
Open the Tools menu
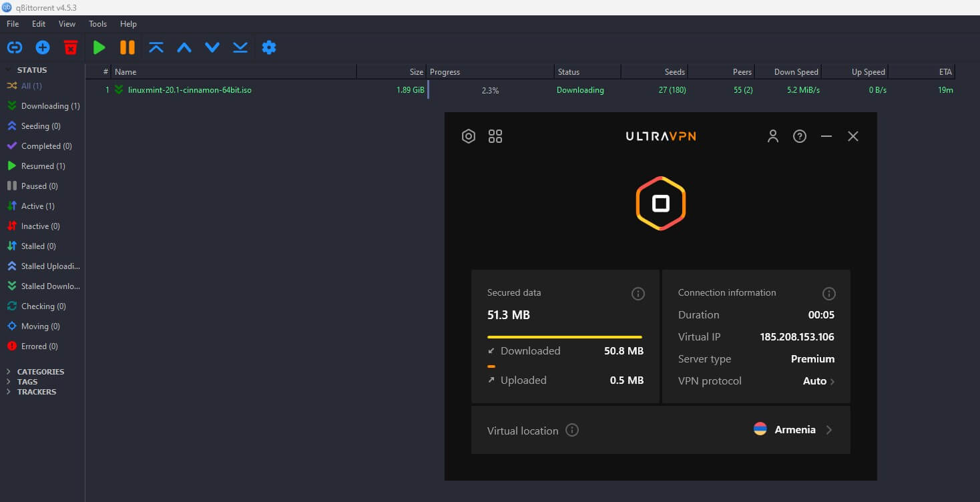(x=97, y=23)
